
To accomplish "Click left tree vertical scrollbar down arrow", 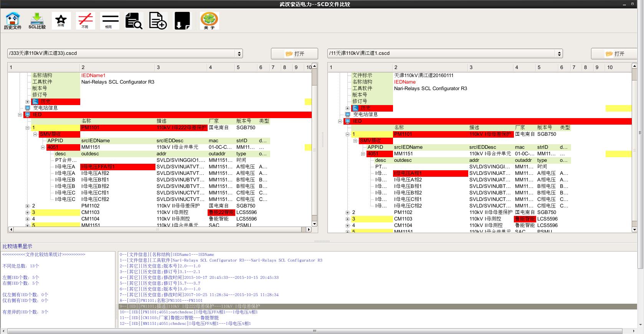I will (314, 224).
